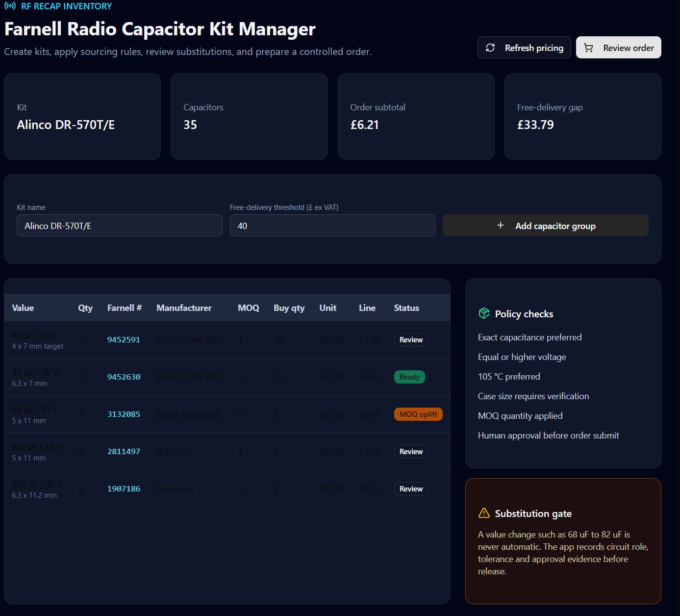Click the Farnell # column header
The height and width of the screenshot is (616, 680).
point(125,308)
